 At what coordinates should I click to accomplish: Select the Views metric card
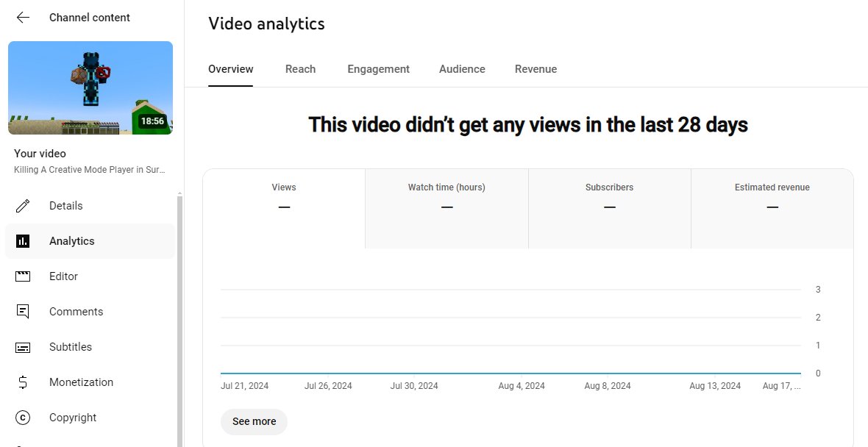284,209
